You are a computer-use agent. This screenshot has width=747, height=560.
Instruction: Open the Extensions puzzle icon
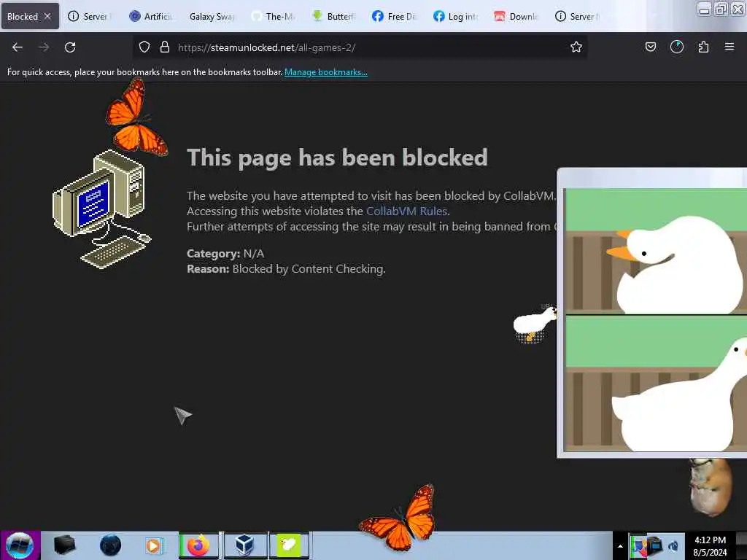(x=703, y=47)
